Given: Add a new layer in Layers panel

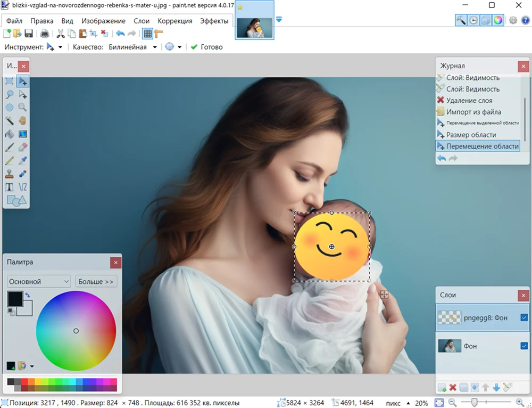Looking at the screenshot, I should 442,387.
